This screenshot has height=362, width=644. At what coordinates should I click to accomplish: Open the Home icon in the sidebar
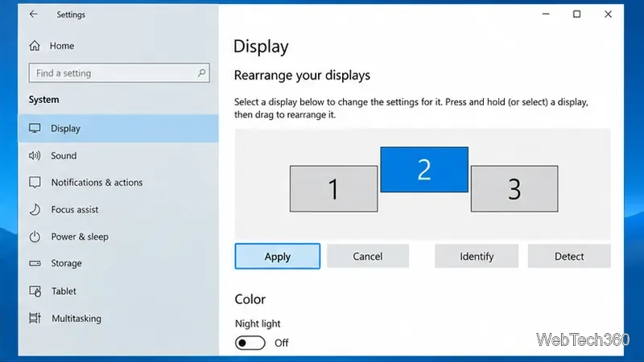(35, 46)
